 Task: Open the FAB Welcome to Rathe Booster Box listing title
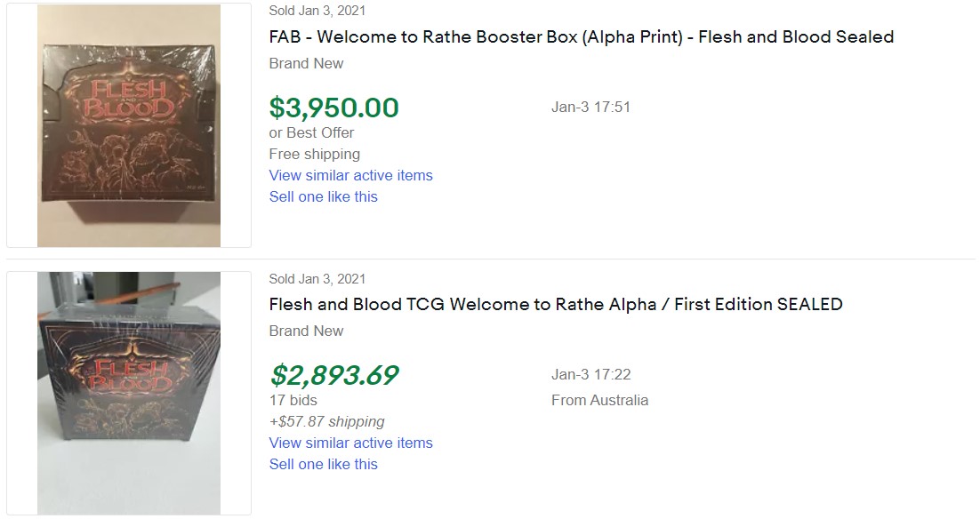pos(582,37)
